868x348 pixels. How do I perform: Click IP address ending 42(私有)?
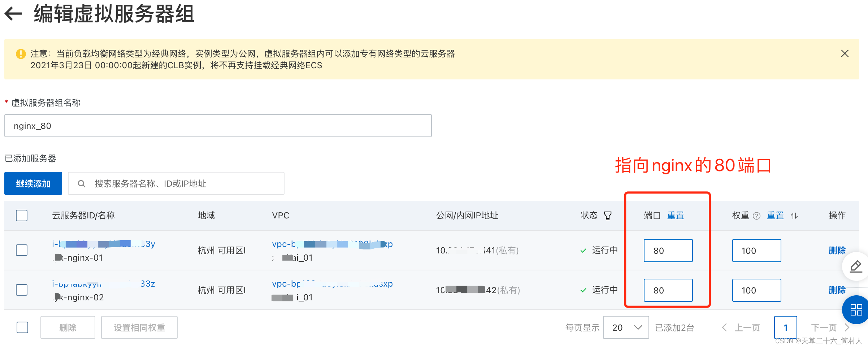click(478, 290)
